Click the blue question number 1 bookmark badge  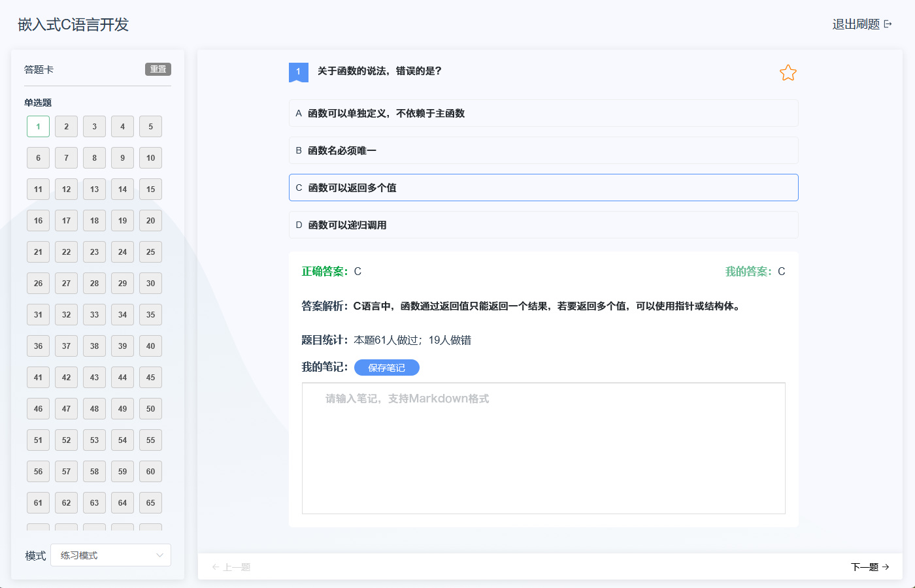(x=298, y=72)
